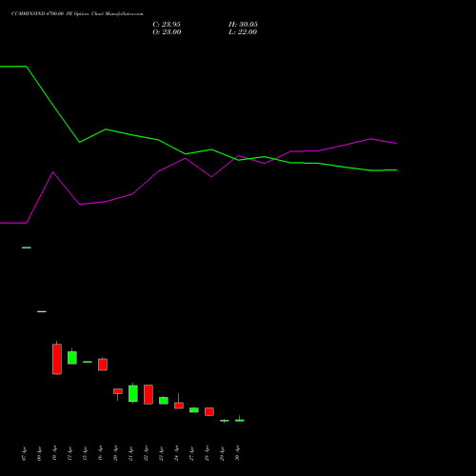Click the small red candle above 20 Apr
The width and height of the screenshot is (476, 476).
pos(118,391)
